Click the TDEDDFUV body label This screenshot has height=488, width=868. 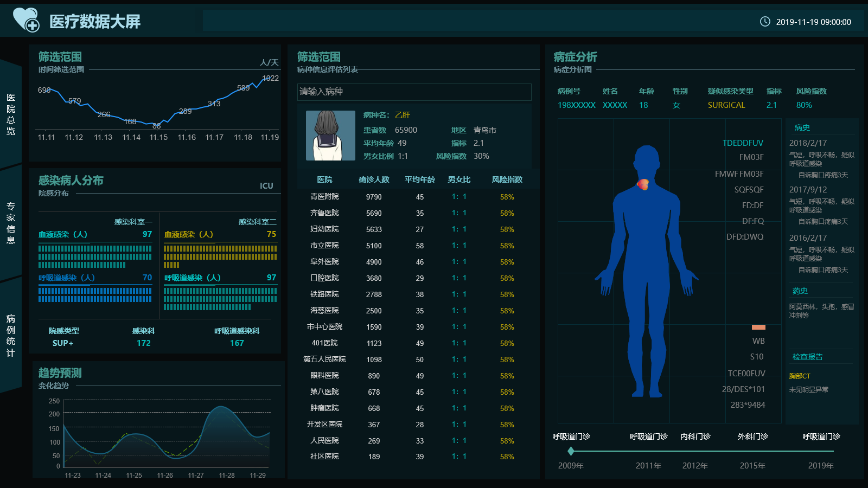point(743,143)
